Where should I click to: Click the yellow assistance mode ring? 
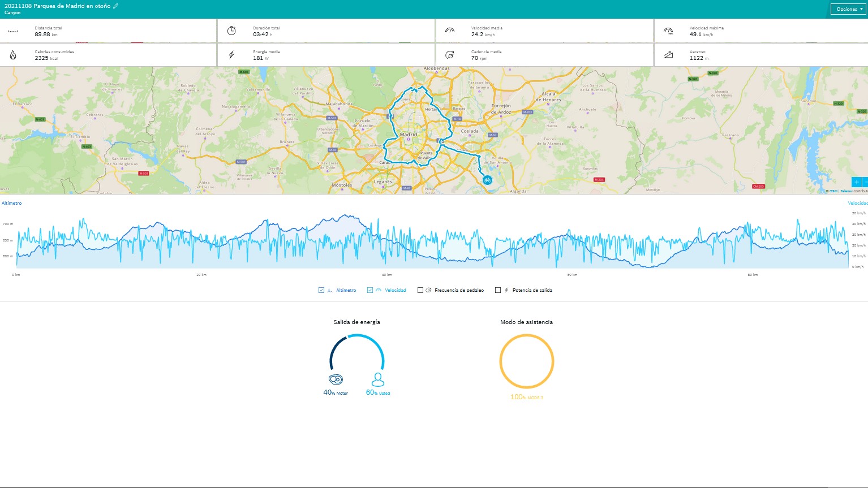click(x=526, y=361)
